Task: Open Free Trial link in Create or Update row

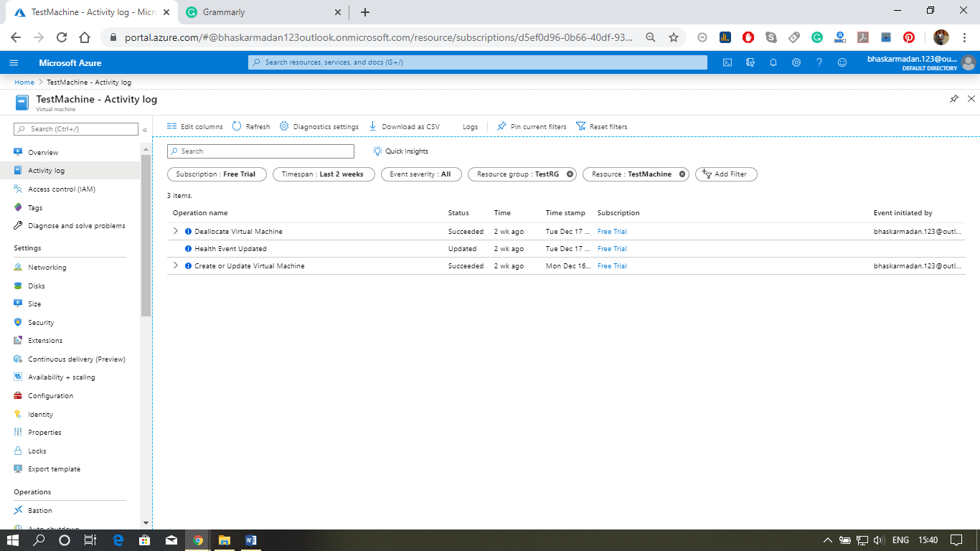Action: (612, 266)
